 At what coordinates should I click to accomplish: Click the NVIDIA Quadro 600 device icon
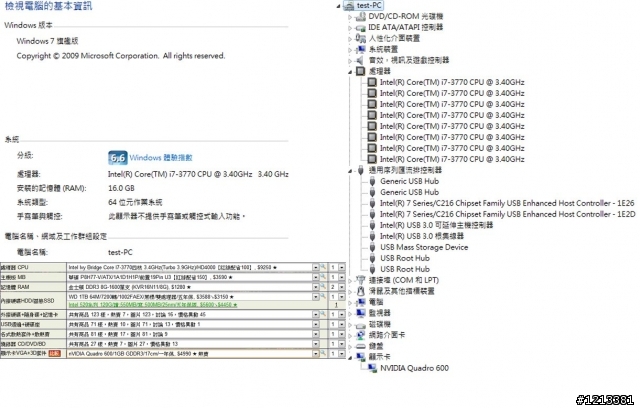(372, 368)
